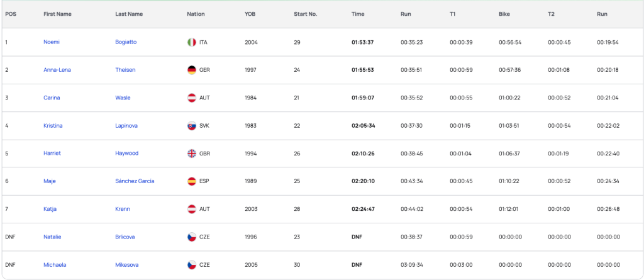The width and height of the screenshot is (644, 280).
Task: Click the POS column header
Action: pyautogui.click(x=11, y=14)
